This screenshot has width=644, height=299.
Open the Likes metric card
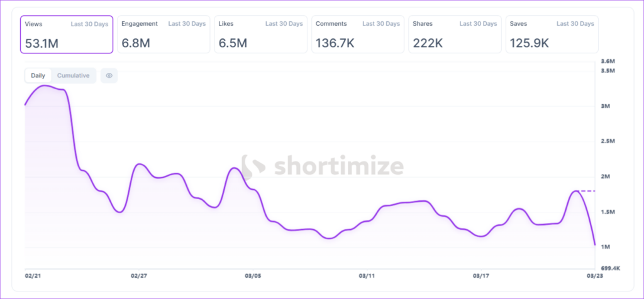260,35
